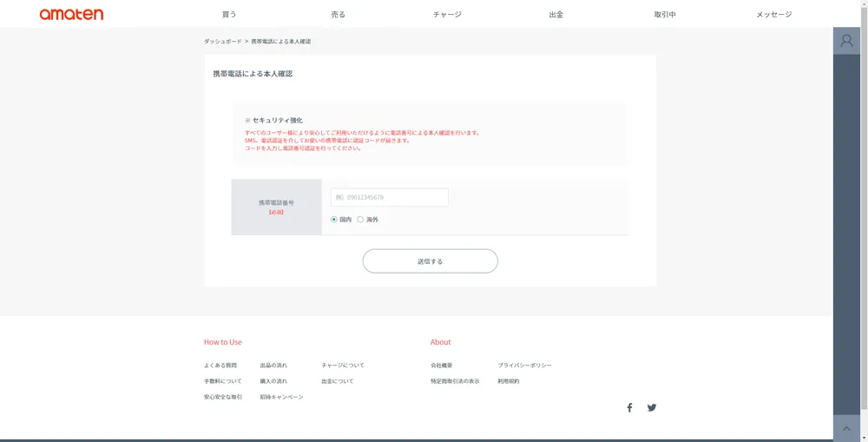Viewport: 868px width, 442px height.
Task: Open the user account sidebar icon
Action: click(846, 41)
